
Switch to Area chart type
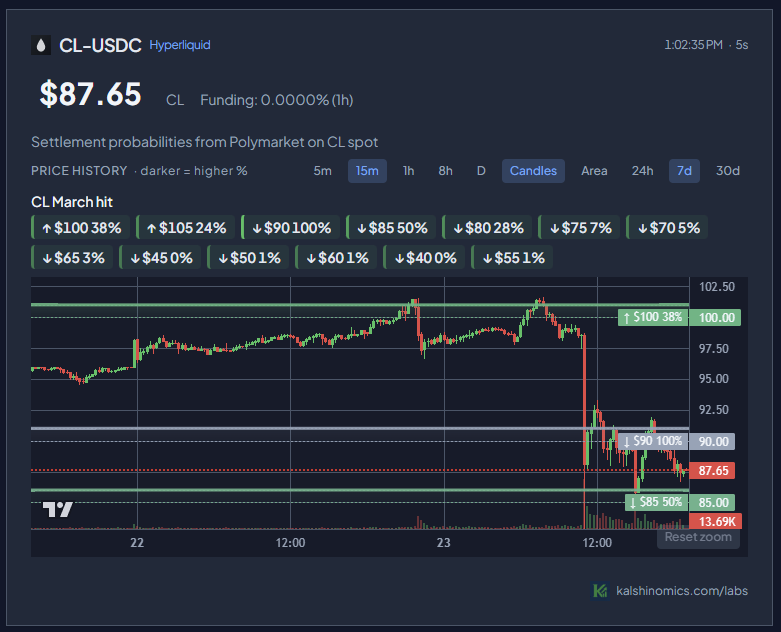[x=594, y=171]
